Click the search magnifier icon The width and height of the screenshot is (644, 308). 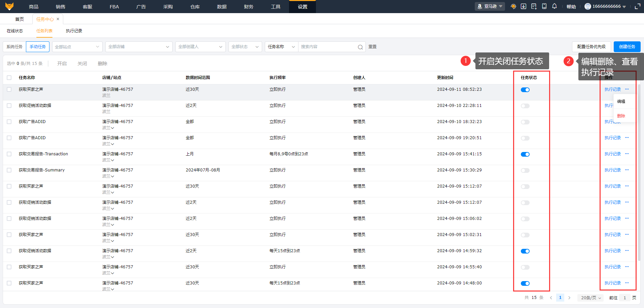click(360, 47)
